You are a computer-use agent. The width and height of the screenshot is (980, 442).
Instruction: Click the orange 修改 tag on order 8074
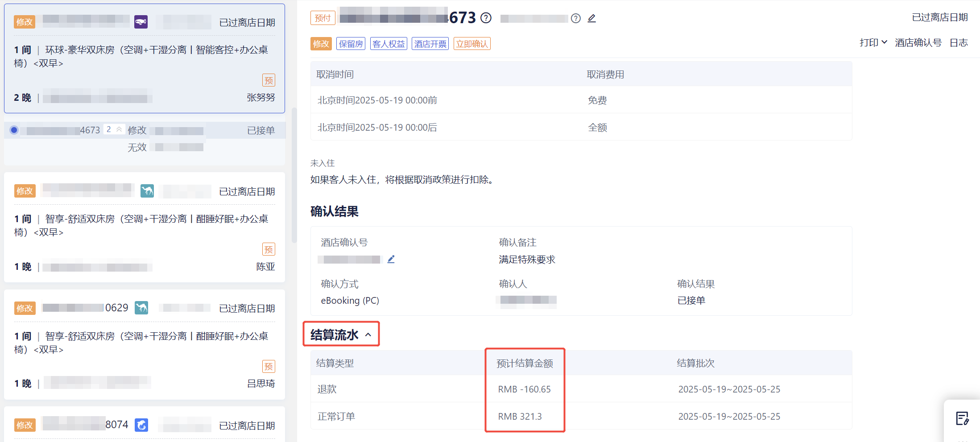click(x=25, y=425)
